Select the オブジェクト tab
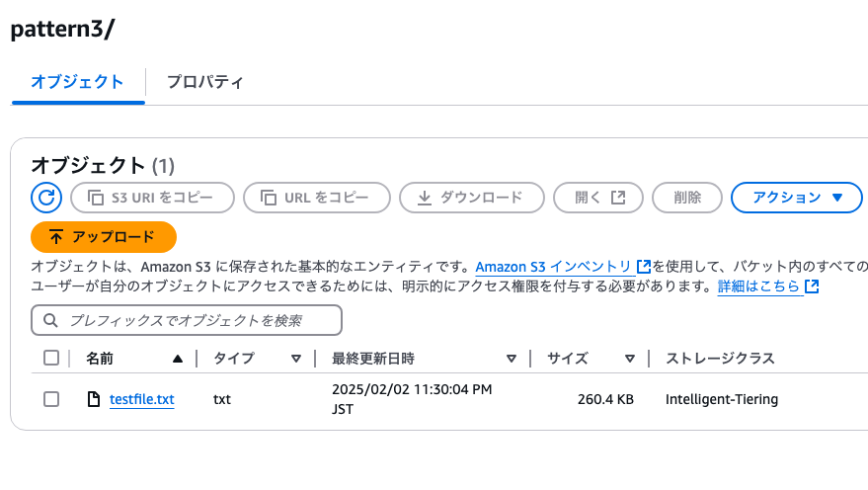 pyautogui.click(x=77, y=82)
